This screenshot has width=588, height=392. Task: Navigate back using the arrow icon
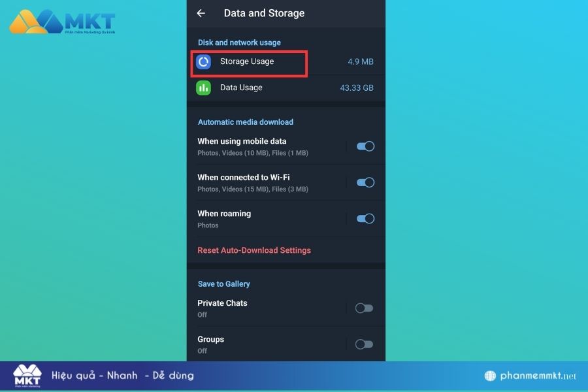point(201,13)
